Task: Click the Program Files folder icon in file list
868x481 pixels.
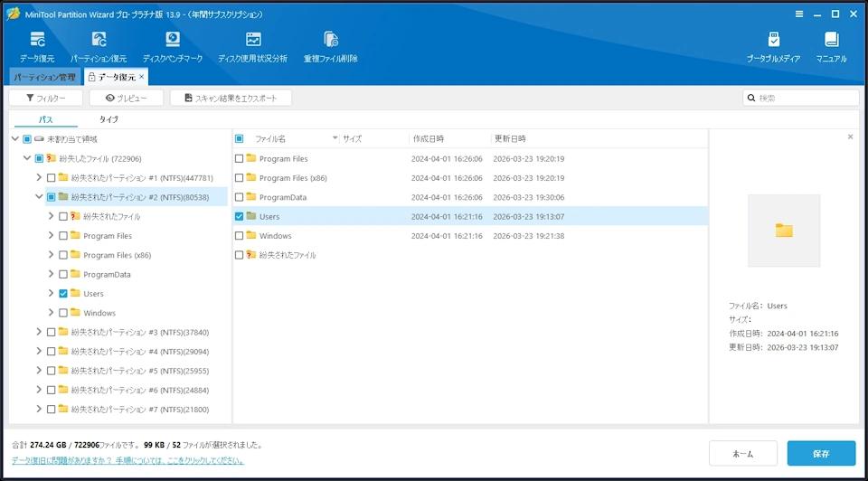Action: [251, 158]
